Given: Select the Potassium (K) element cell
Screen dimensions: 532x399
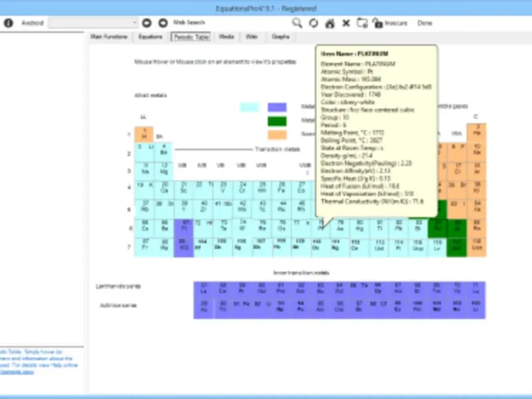Looking at the screenshot, I should 144,190.
